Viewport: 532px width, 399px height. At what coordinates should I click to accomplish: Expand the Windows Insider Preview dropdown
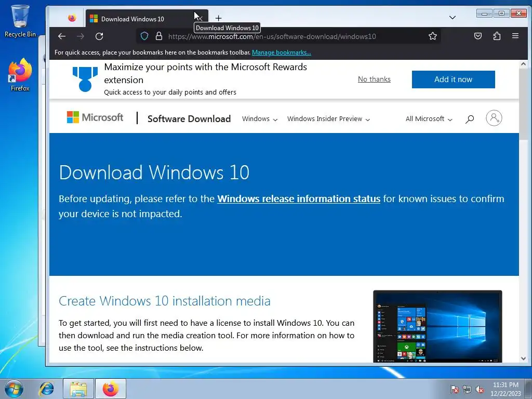coord(328,119)
